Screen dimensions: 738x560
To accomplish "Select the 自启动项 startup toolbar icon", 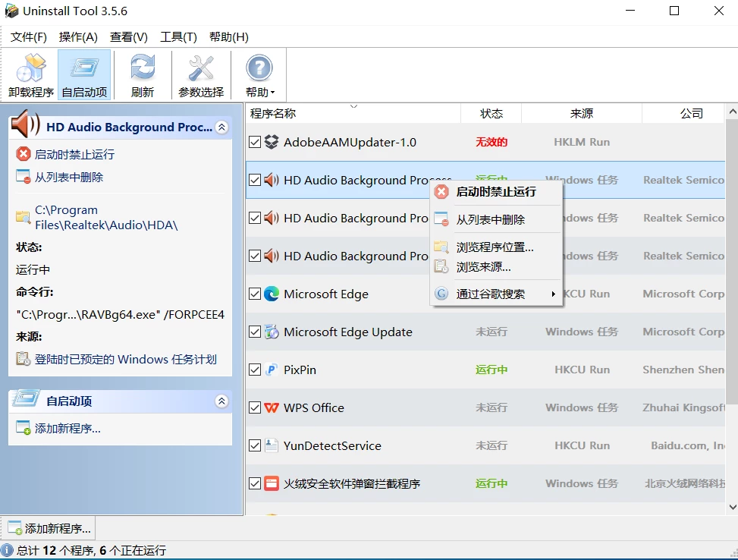I will pyautogui.click(x=84, y=68).
